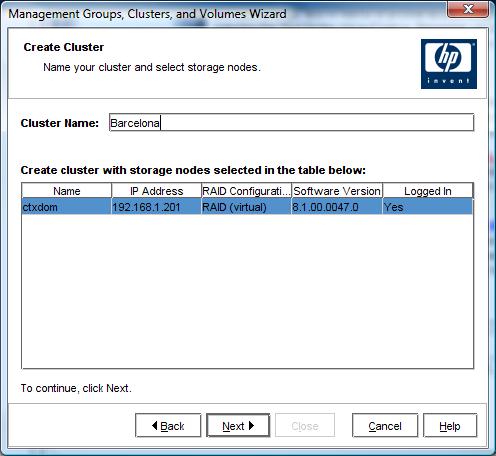The width and height of the screenshot is (496, 456).
Task: Click the Software Version column header
Action: [x=337, y=191]
